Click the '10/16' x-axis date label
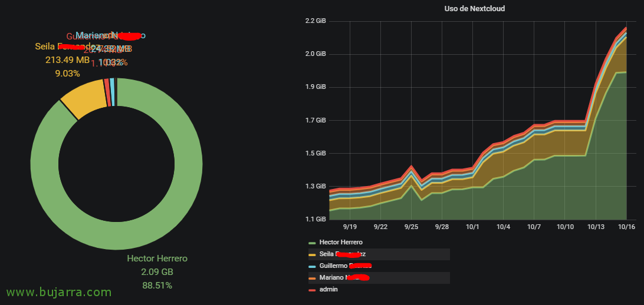Viewport: 644px width, 305px height. coord(626,227)
